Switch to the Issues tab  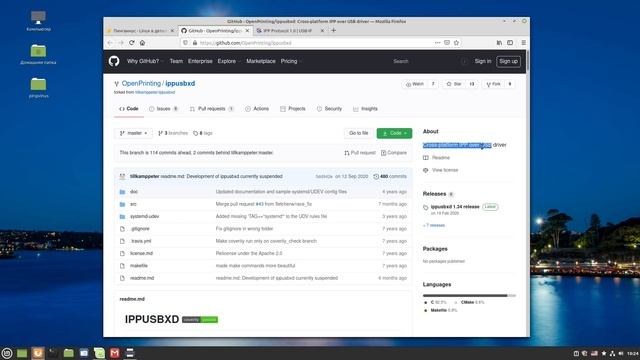click(x=164, y=109)
